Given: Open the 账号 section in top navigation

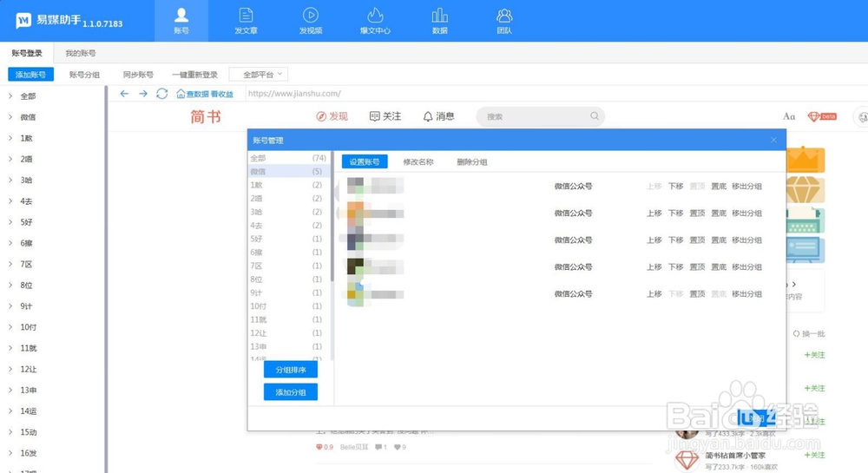Looking at the screenshot, I should [x=181, y=21].
